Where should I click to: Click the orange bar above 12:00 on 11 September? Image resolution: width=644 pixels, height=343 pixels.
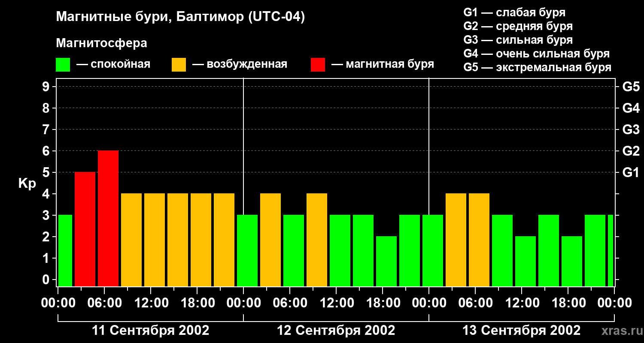click(x=155, y=240)
